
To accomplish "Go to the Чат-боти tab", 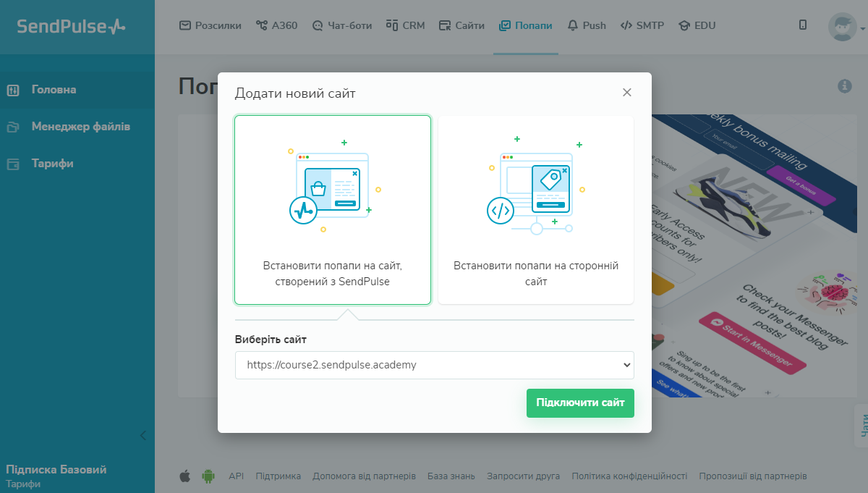I will [341, 25].
